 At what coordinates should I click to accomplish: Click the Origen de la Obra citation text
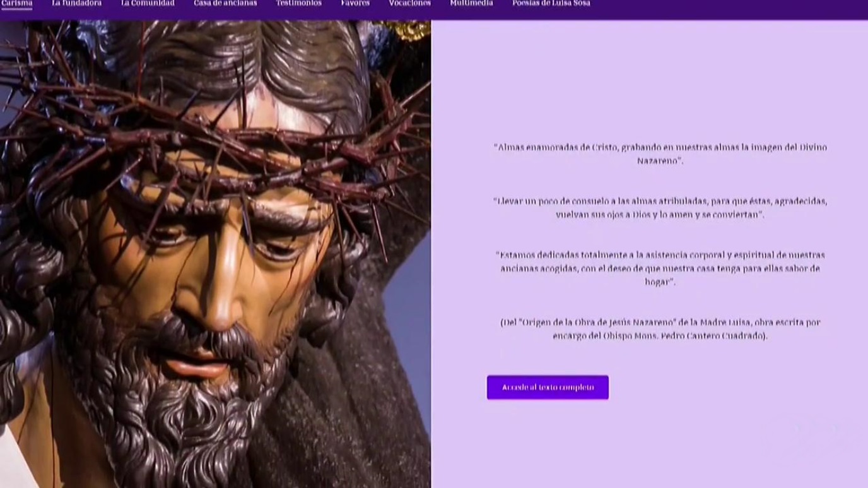coord(659,329)
